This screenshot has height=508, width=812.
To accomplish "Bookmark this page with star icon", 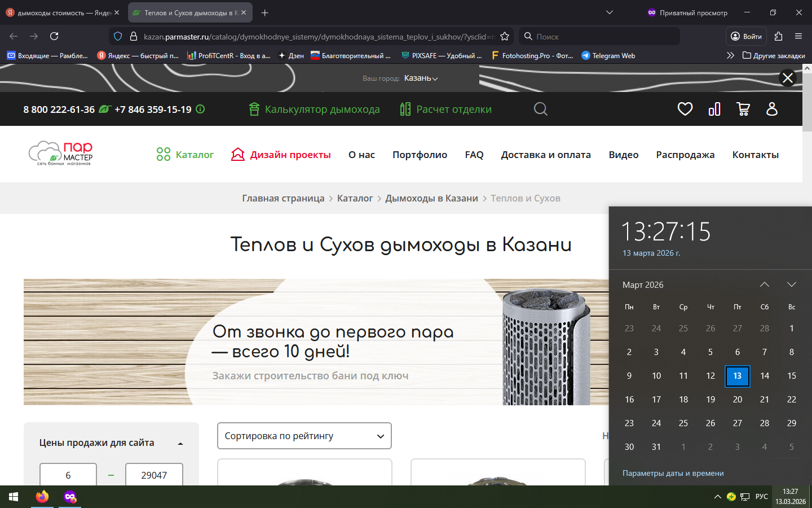I will [505, 36].
